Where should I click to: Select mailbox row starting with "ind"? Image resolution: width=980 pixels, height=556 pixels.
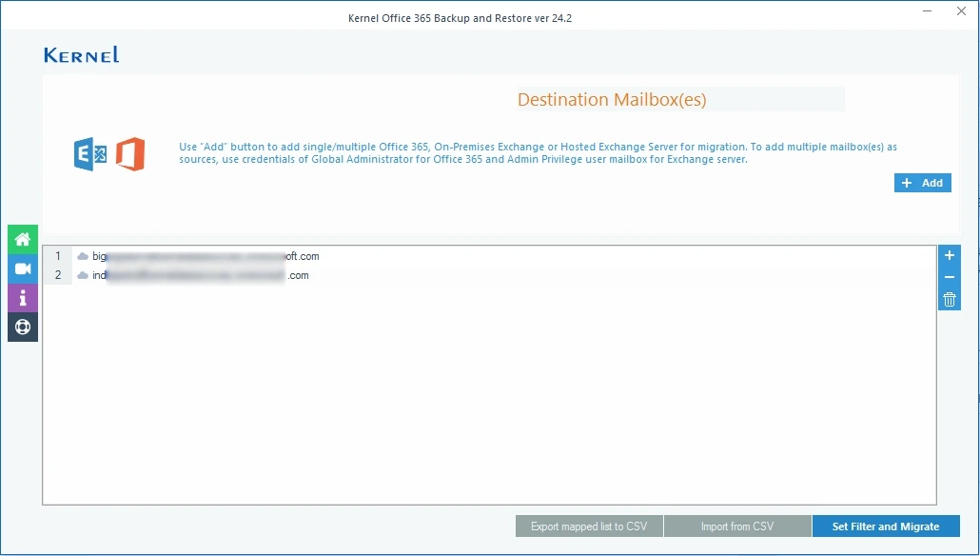point(489,275)
